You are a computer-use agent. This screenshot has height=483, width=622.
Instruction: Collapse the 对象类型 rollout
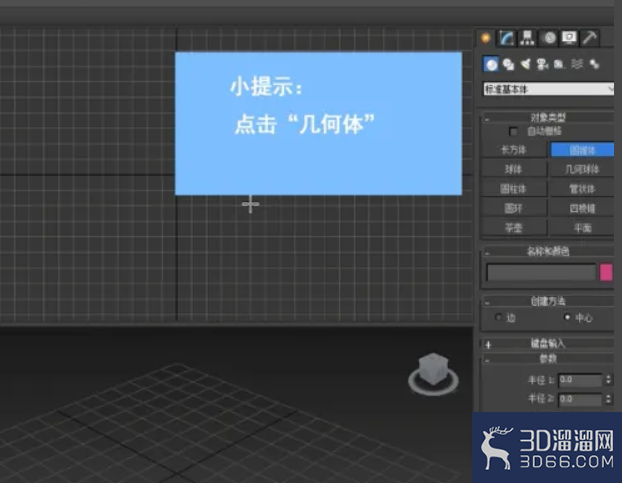(x=548, y=117)
